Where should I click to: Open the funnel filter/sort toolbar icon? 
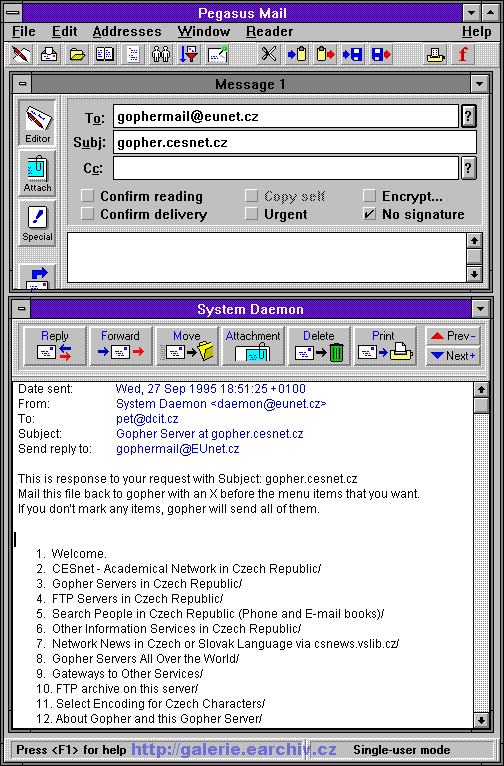click(189, 54)
